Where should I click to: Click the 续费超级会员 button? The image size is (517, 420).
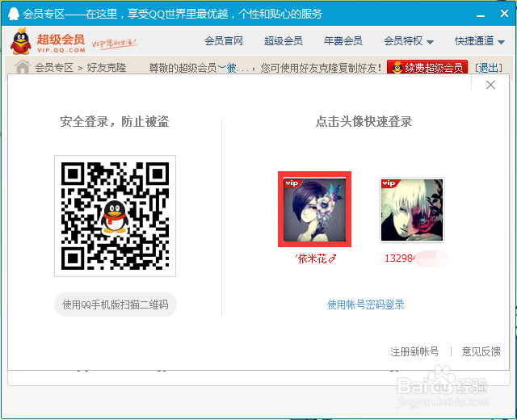427,68
